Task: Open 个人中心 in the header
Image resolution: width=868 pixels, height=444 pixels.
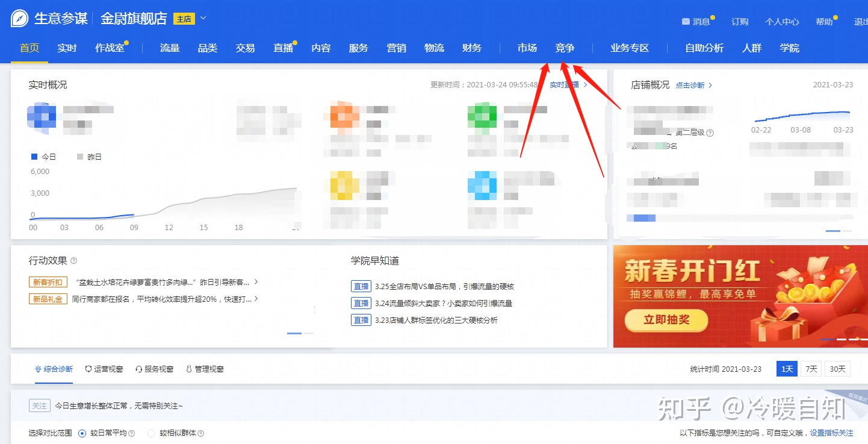Action: (x=782, y=22)
